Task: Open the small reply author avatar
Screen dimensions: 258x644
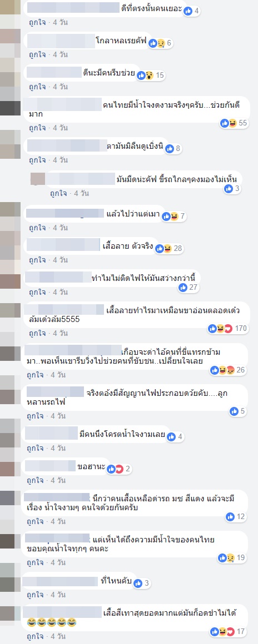Action: click(x=38, y=179)
